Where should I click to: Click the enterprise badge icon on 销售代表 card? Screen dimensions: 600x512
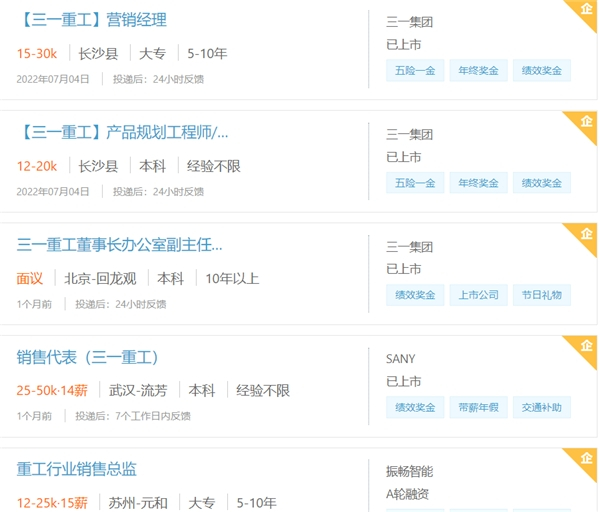tap(586, 345)
